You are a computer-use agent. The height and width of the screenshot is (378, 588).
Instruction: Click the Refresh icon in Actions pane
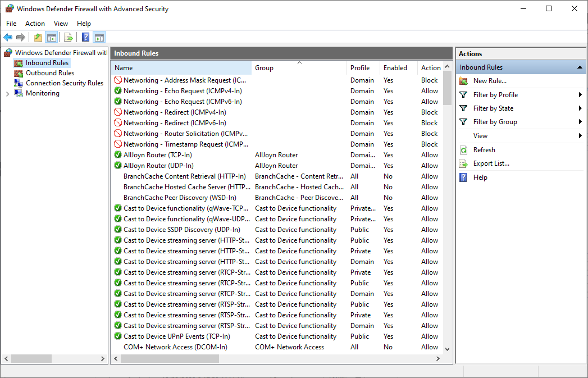click(x=463, y=150)
